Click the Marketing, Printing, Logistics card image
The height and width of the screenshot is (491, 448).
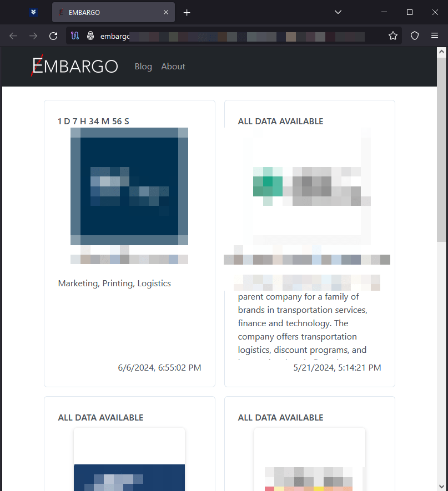click(x=129, y=186)
